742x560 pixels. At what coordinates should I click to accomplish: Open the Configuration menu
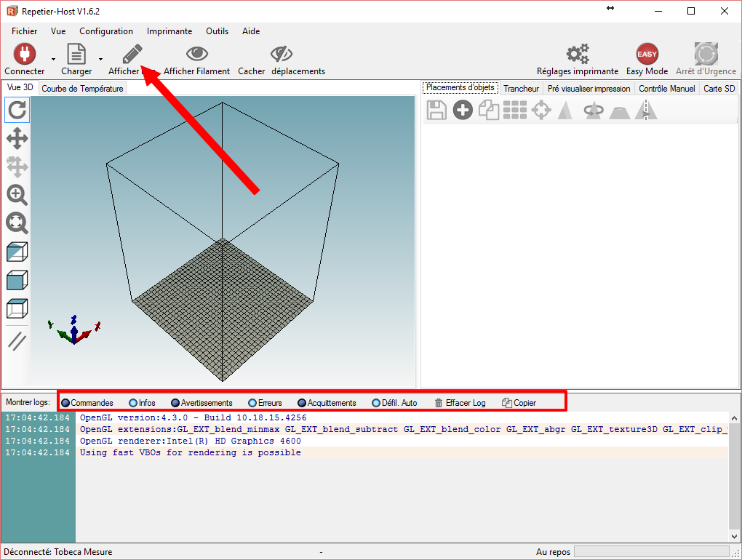(x=106, y=31)
